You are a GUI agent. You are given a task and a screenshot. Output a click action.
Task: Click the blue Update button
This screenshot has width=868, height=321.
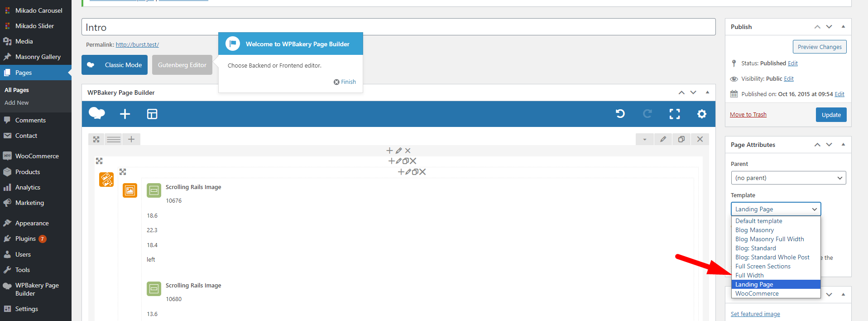click(x=831, y=115)
